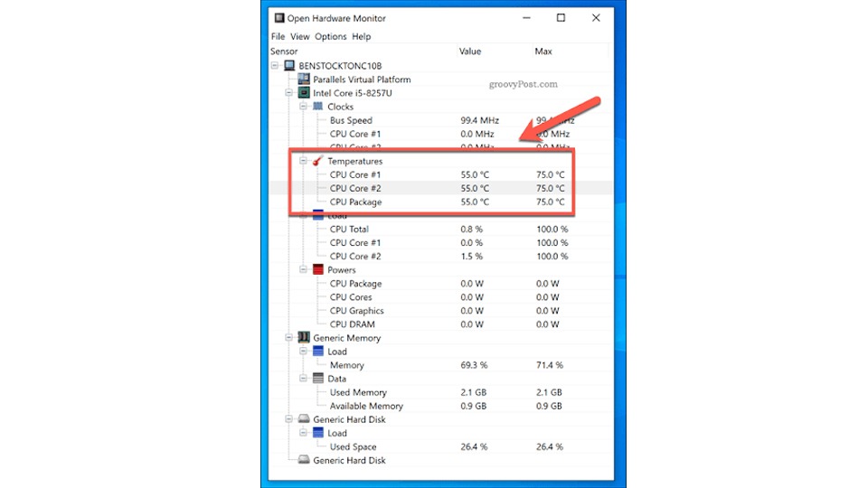868x488 pixels.
Task: Click the computer icon beside BENSTOCKTONC10B
Action: (289, 66)
